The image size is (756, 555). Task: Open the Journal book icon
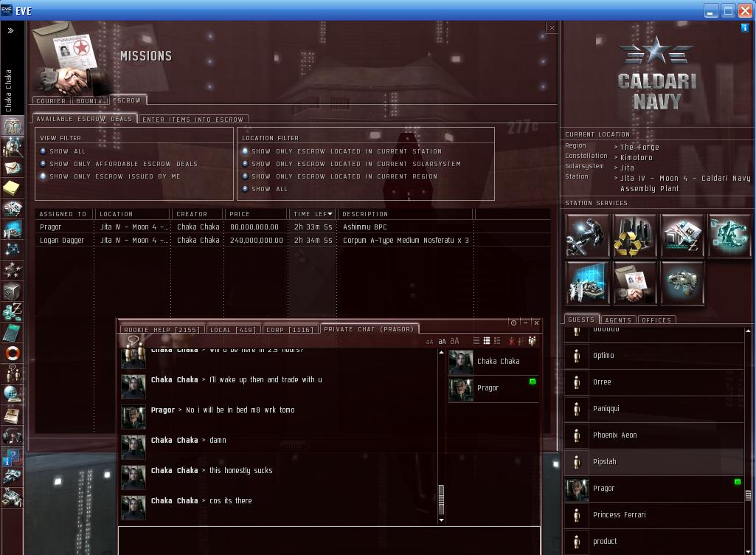click(13, 416)
